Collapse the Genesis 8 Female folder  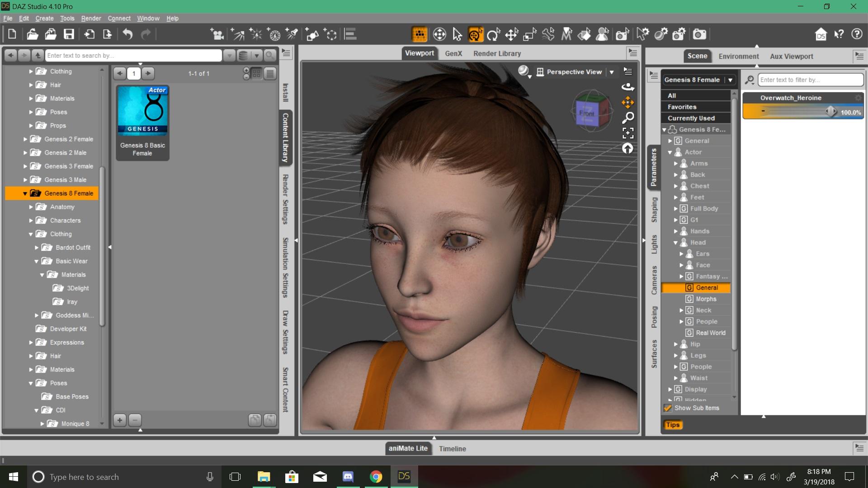pos(25,193)
